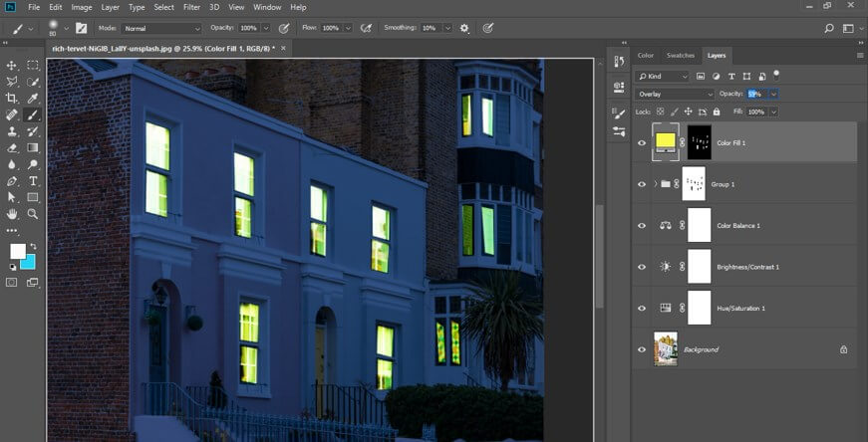Screen dimensions: 868x442
Task: Filter for adjustment layers
Action: point(716,77)
